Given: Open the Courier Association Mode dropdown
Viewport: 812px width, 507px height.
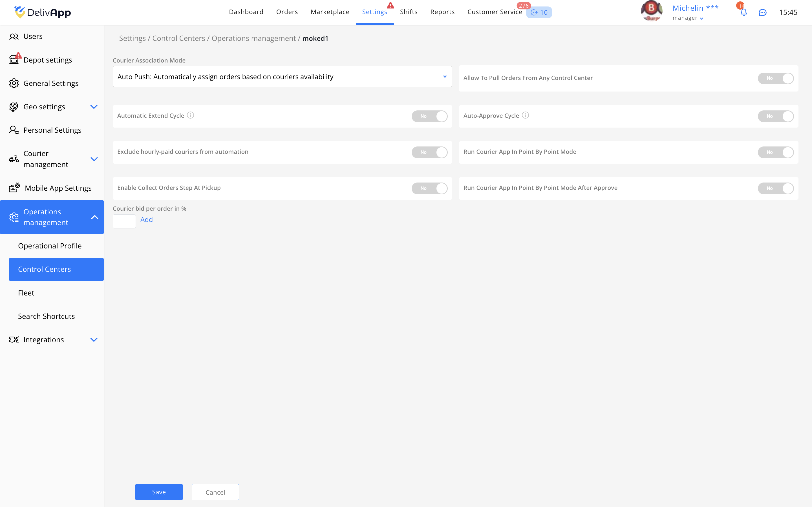Looking at the screenshot, I should pyautogui.click(x=282, y=76).
